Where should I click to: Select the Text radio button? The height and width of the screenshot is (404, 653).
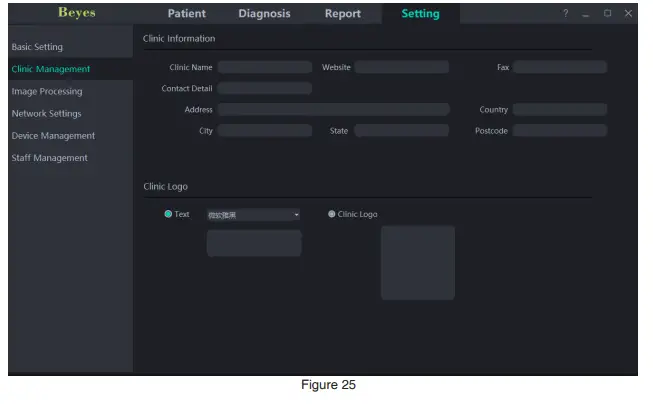click(168, 214)
